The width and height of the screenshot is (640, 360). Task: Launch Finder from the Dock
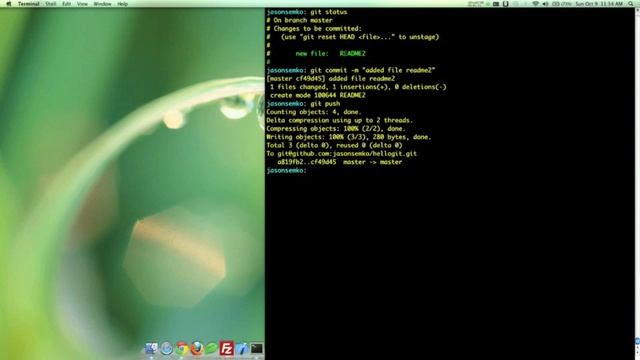tap(151, 348)
